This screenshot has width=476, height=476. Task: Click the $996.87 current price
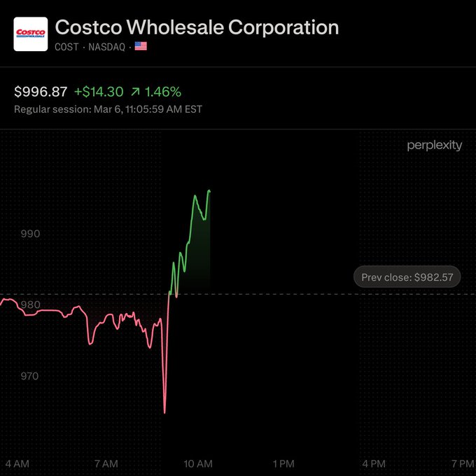click(41, 92)
